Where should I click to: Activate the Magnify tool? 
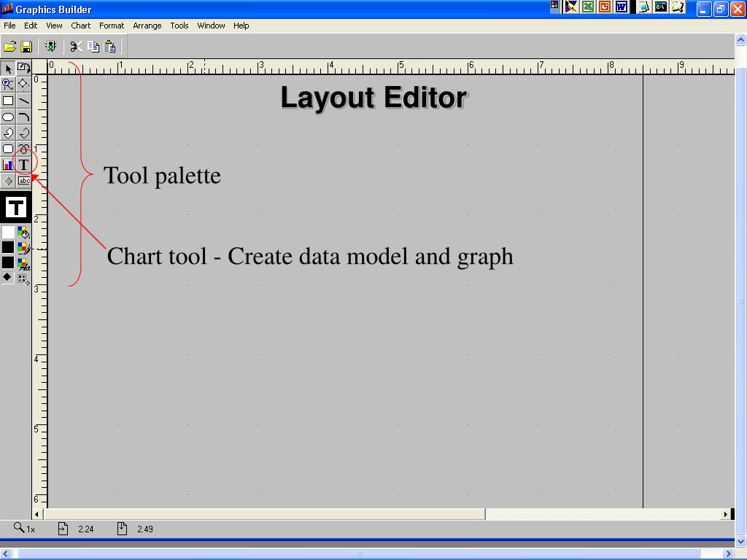(x=7, y=85)
